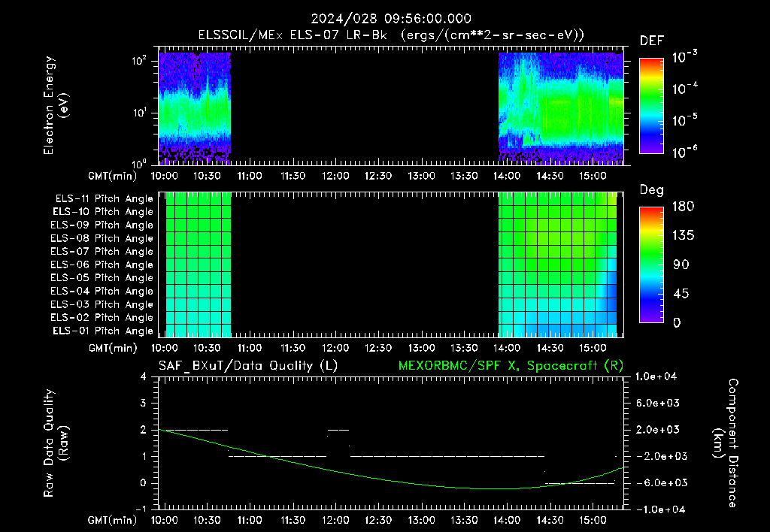Click the Component Distance (km) axis label
The image size is (770, 532).
coord(726,443)
